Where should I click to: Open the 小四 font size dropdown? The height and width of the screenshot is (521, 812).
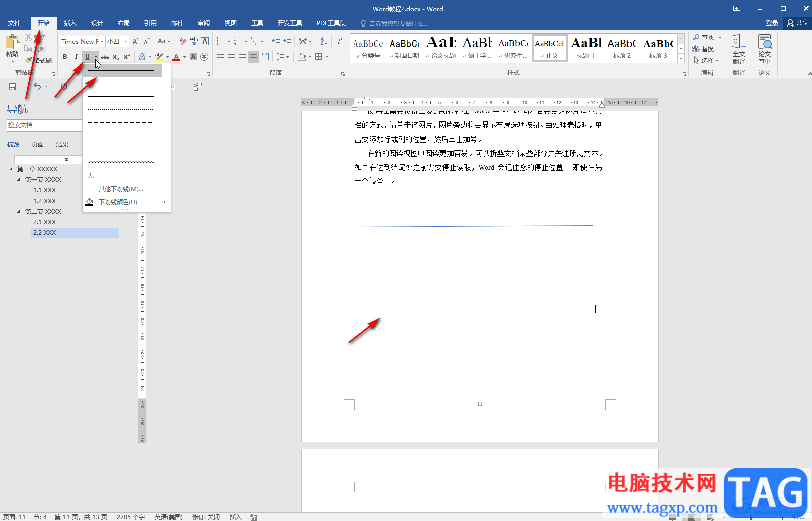pos(126,41)
